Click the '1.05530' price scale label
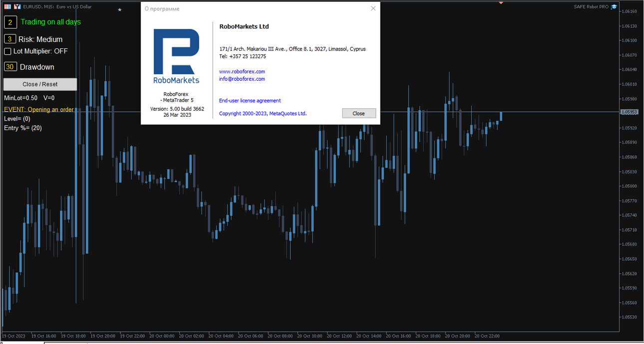The height and width of the screenshot is (344, 644). [x=630, y=317]
